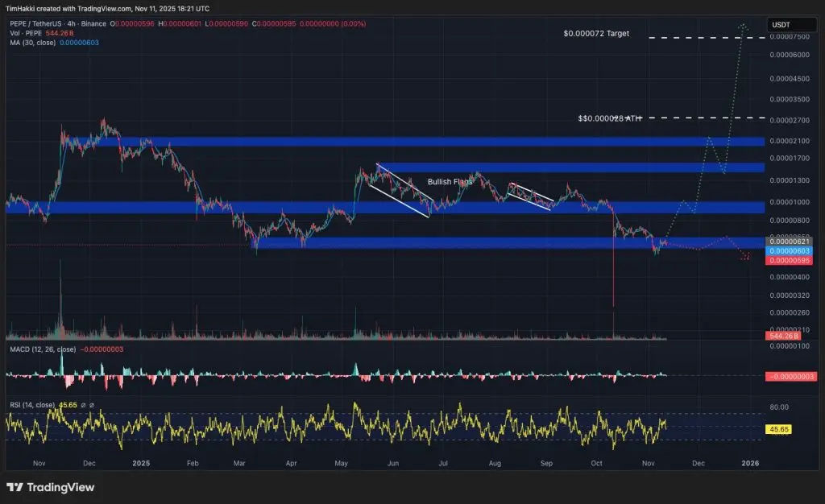Viewport: 825px width, 504px height.
Task: Expand the volume indicator options
Action: click(81, 34)
